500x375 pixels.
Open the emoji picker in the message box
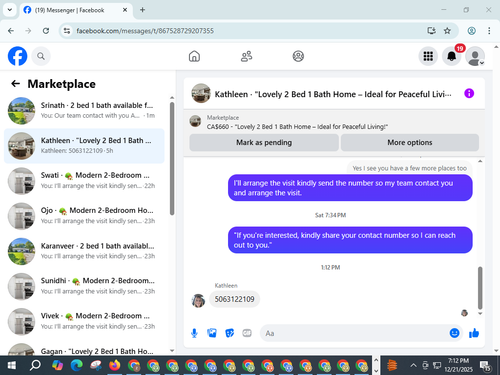click(x=454, y=333)
